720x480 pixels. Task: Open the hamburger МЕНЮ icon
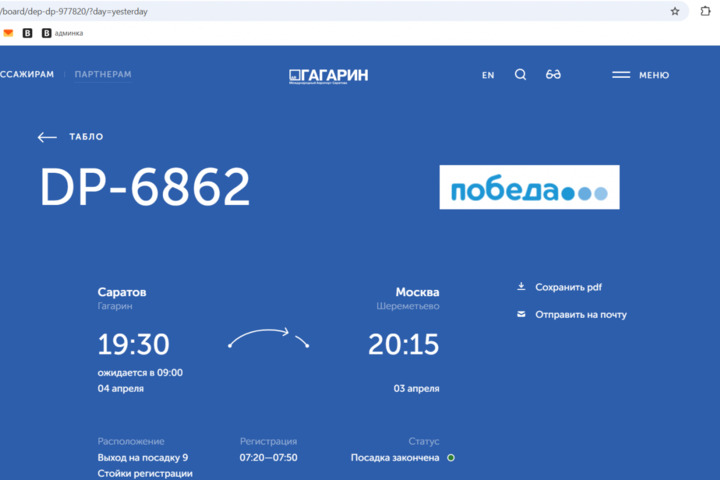click(621, 75)
